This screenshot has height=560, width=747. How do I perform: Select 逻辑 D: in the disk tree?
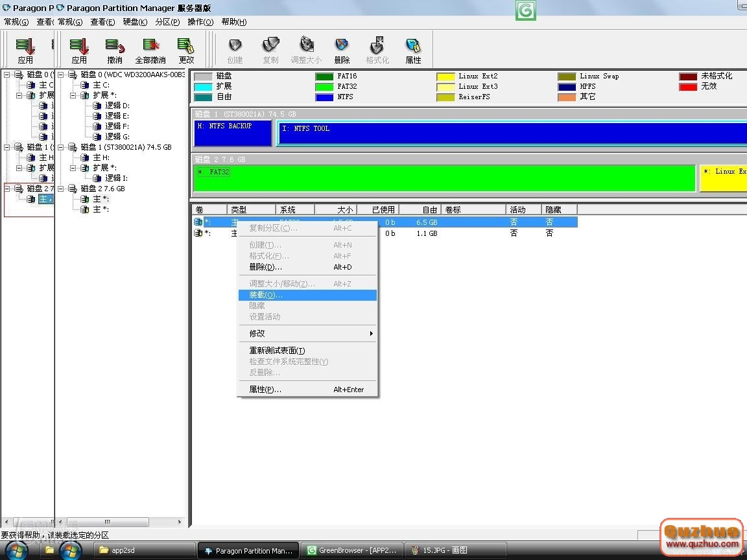click(117, 106)
